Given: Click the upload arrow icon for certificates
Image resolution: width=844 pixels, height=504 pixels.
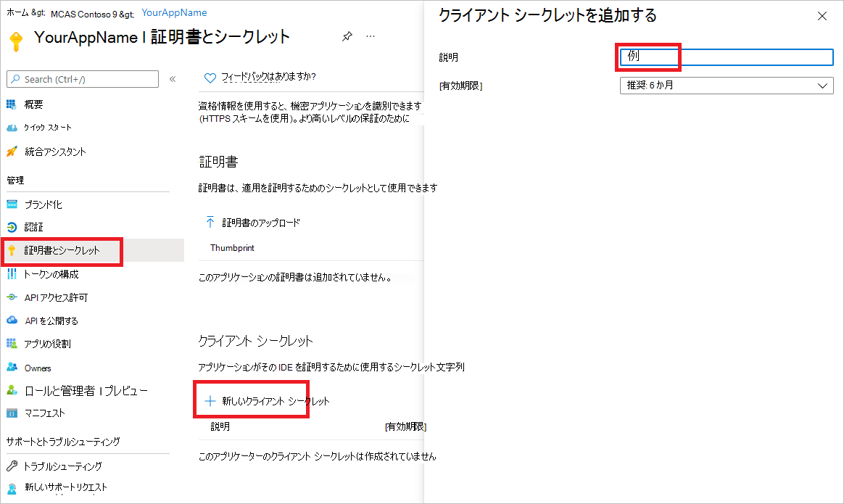Looking at the screenshot, I should [210, 222].
